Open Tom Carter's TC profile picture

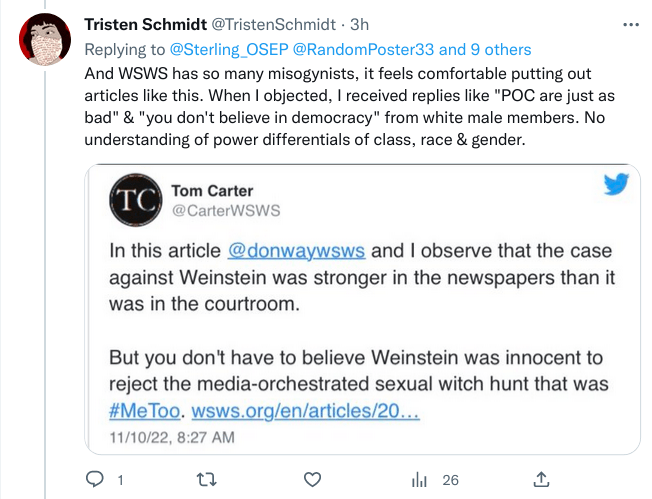pyautogui.click(x=134, y=199)
